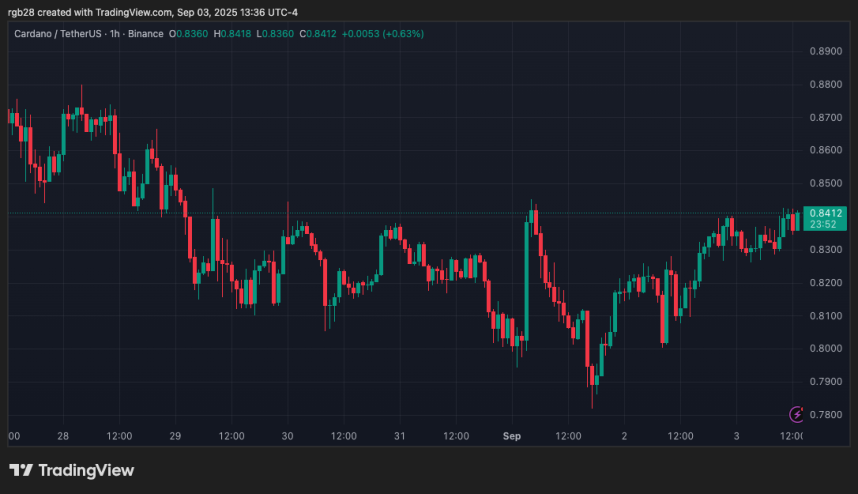Screen dimensions: 858x494
Task: Select the Sep marker on the time axis
Action: (512, 436)
